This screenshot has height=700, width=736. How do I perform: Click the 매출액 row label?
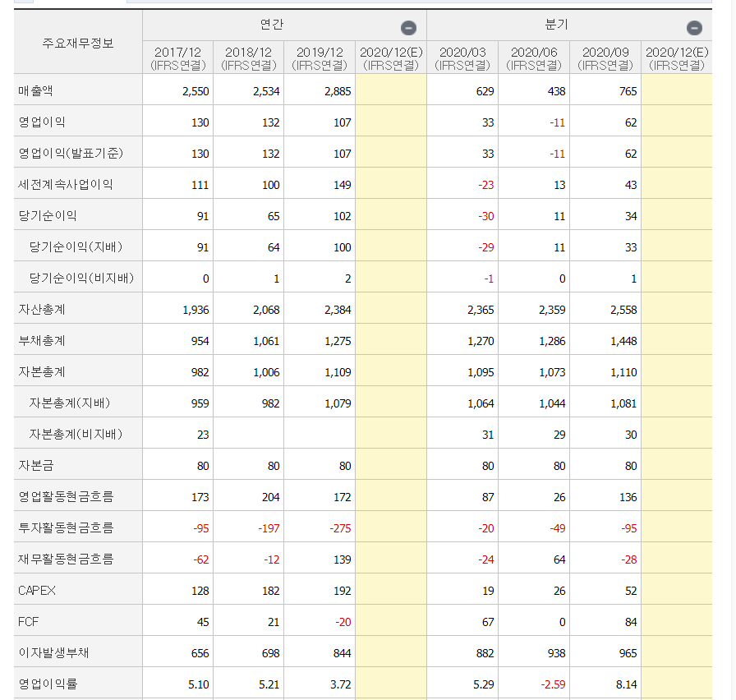35,90
